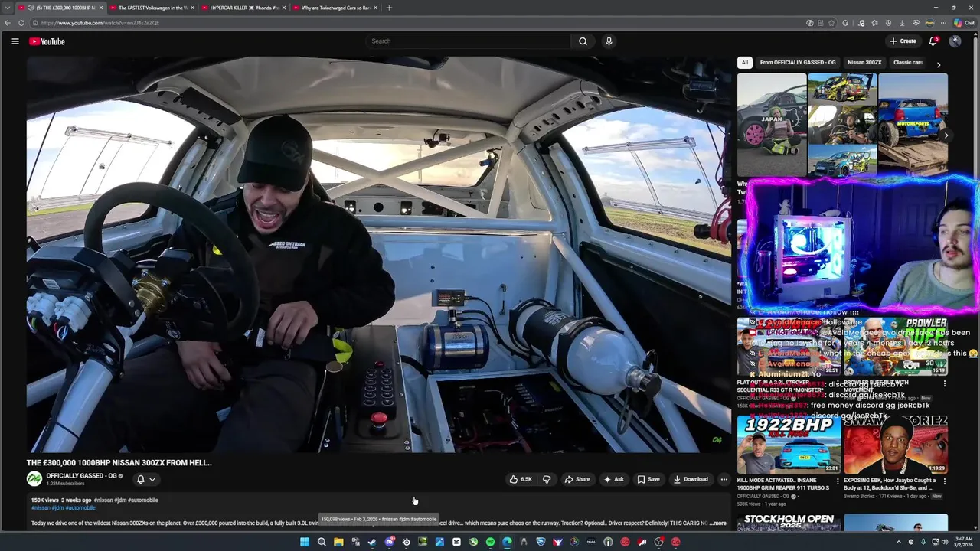Viewport: 980px width, 551px height.
Task: Expand the description with ...more
Action: [x=717, y=523]
